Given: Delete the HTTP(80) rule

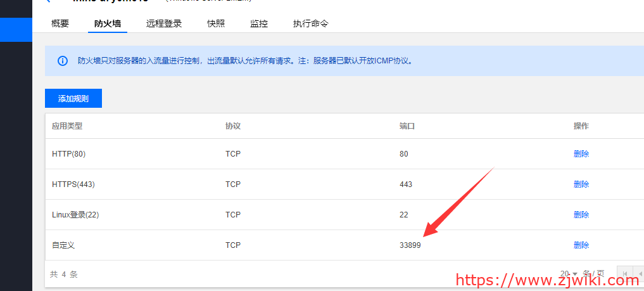Looking at the screenshot, I should tap(581, 153).
